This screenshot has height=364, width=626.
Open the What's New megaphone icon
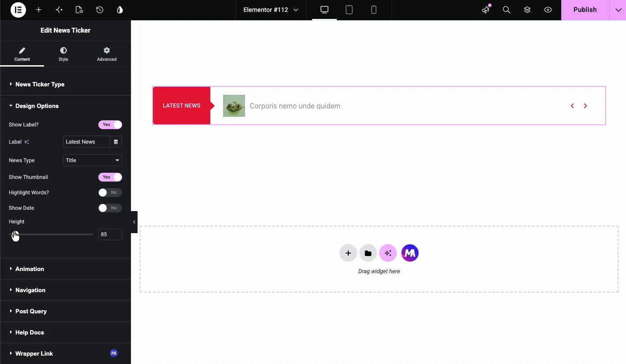[486, 10]
